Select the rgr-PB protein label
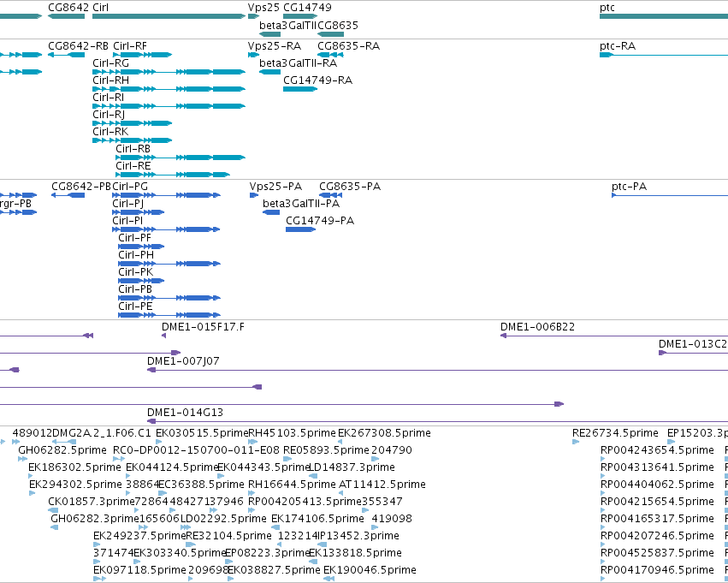Screen dimensions: 728x583 pyautogui.click(x=15, y=204)
